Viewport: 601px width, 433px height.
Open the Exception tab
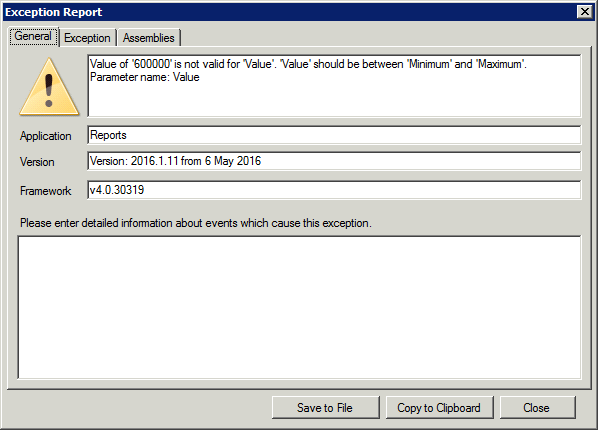(x=87, y=38)
